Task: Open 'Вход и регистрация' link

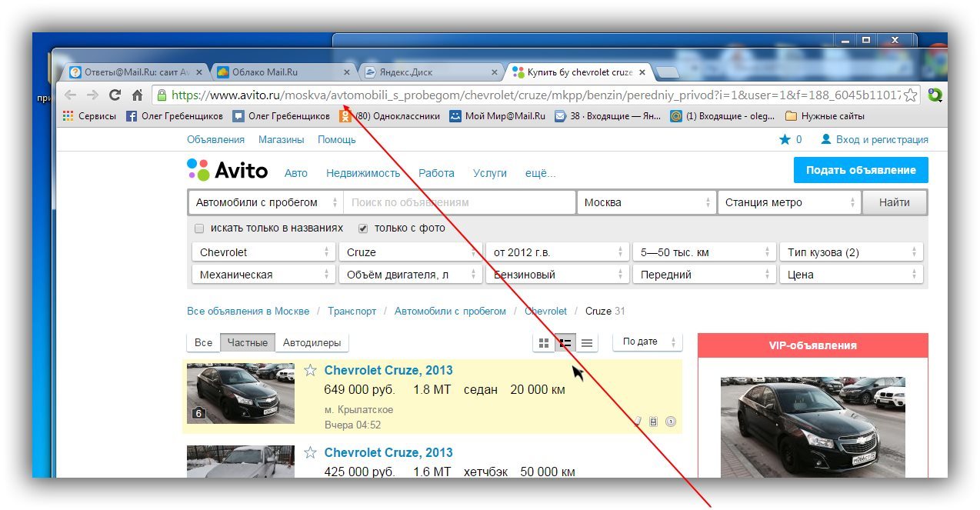Action: (x=875, y=140)
